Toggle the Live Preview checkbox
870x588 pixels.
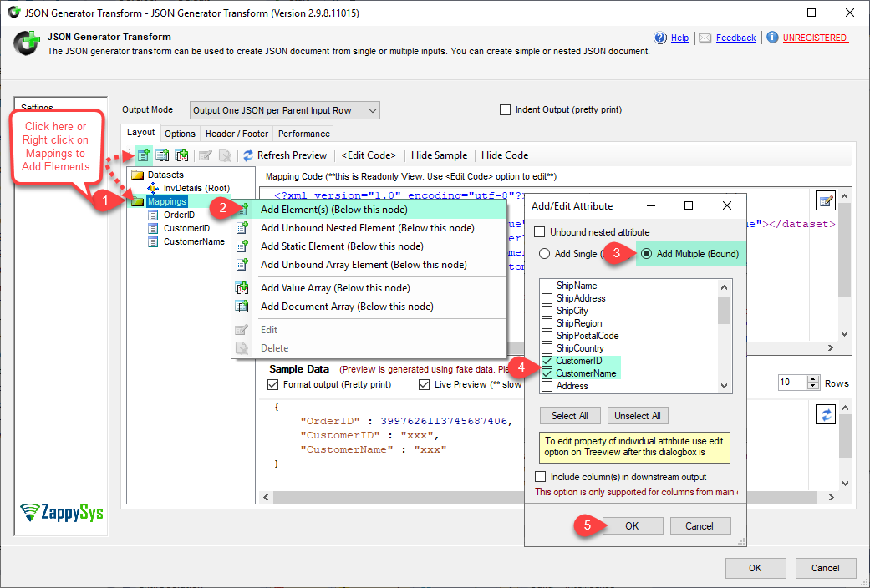tap(425, 384)
